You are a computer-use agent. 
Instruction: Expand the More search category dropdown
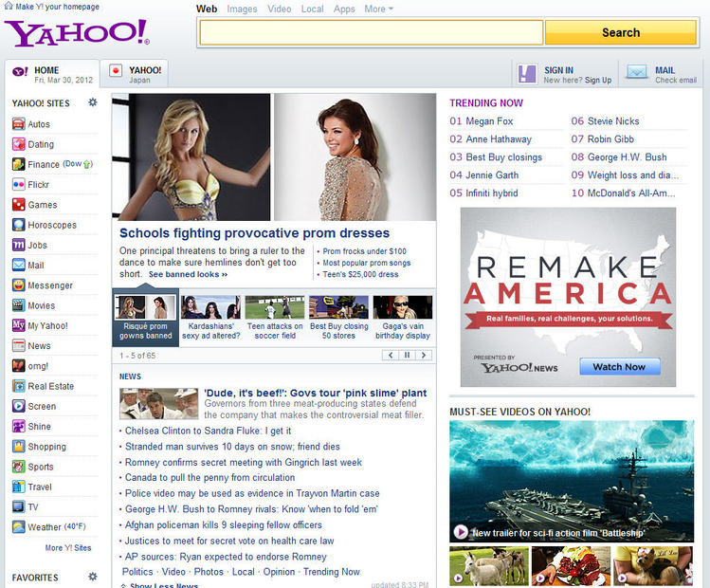[378, 9]
